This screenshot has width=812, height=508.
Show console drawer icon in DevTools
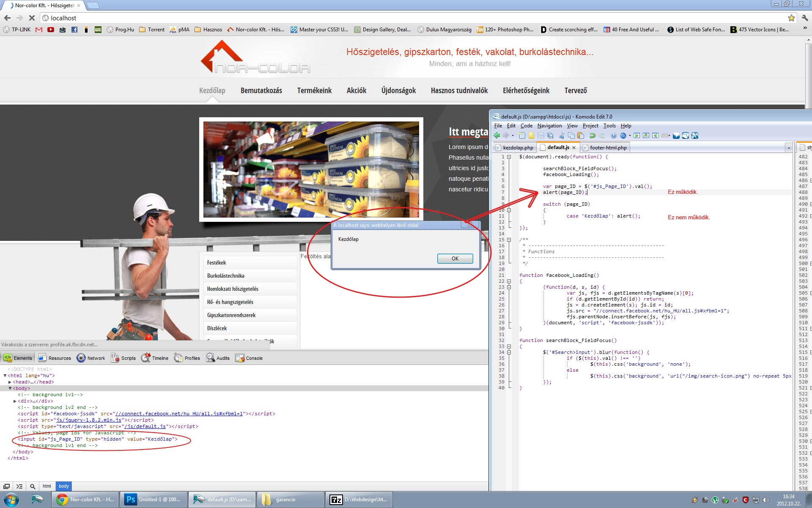pos(19,486)
